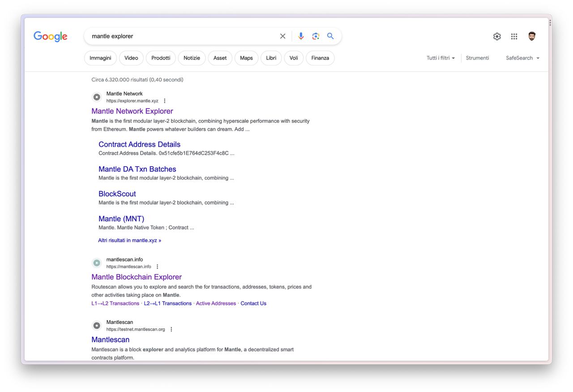Viewport: 573px width, 392px height.
Task: Switch to the Immagini filter tab
Action: (100, 58)
